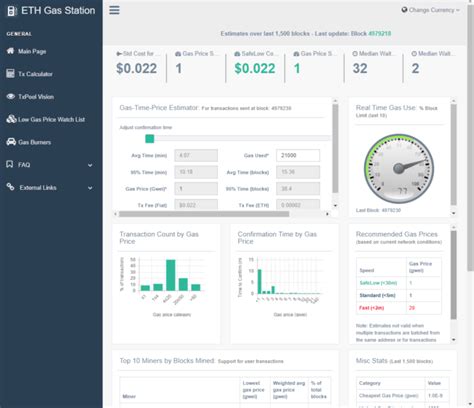This screenshot has height=408, width=474.
Task: Click the Gas Price (Gwei) field
Action: 196,189
